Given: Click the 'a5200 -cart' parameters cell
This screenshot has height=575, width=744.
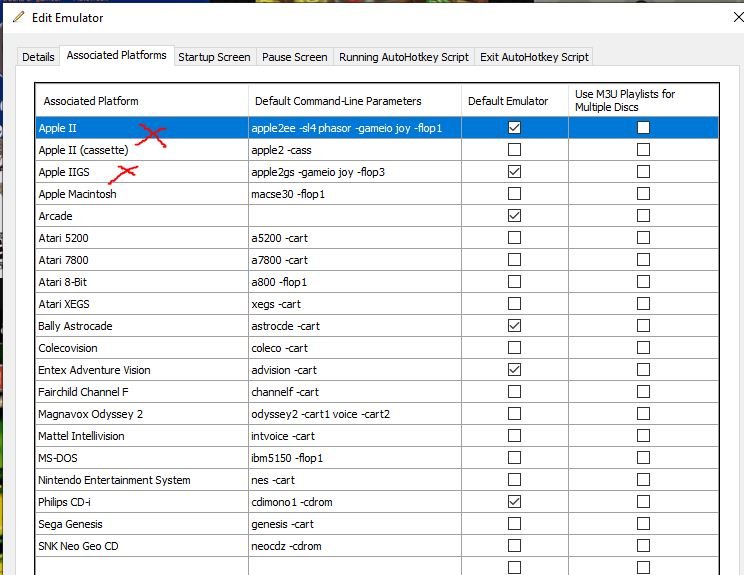Looking at the screenshot, I should pyautogui.click(x=354, y=238).
